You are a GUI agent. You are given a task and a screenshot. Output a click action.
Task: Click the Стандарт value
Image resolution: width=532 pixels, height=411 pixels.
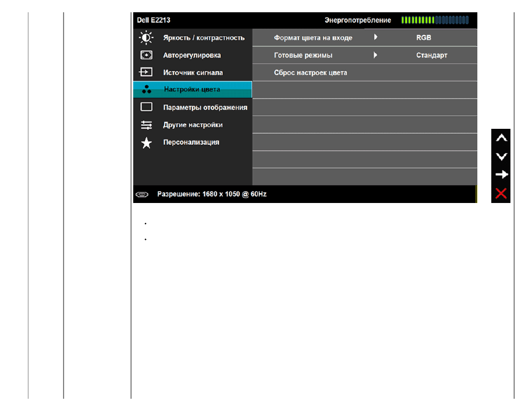(432, 55)
